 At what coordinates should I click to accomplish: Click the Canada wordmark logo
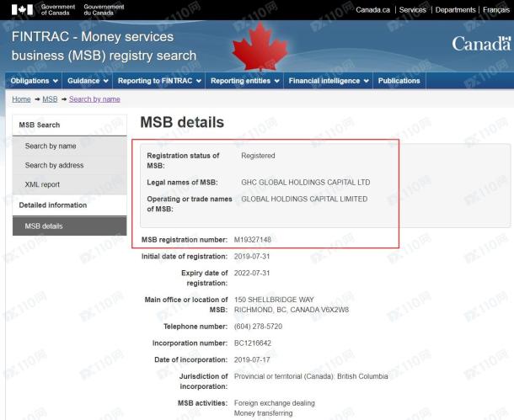click(481, 44)
